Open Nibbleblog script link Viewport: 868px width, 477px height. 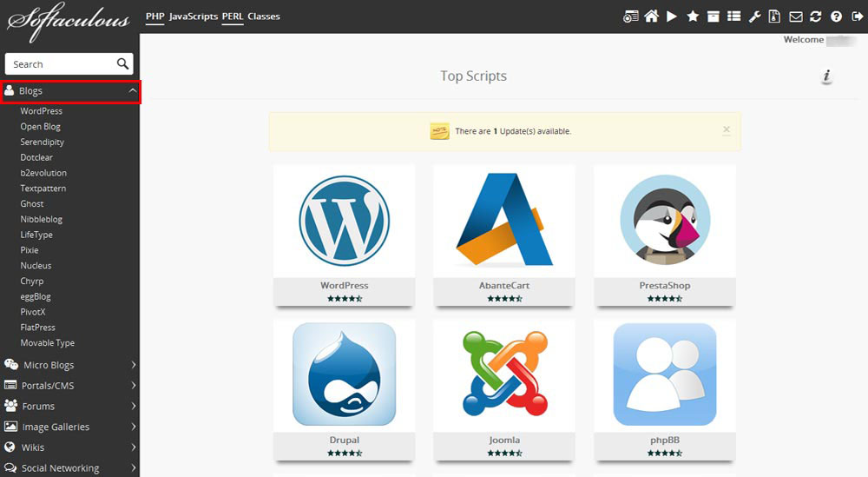[42, 220]
